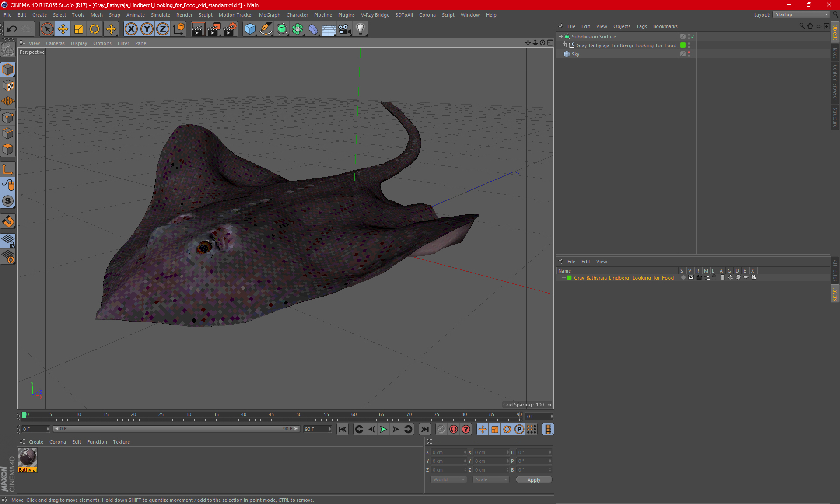Click the Scale tool icon
This screenshot has height=504, width=840.
[79, 29]
